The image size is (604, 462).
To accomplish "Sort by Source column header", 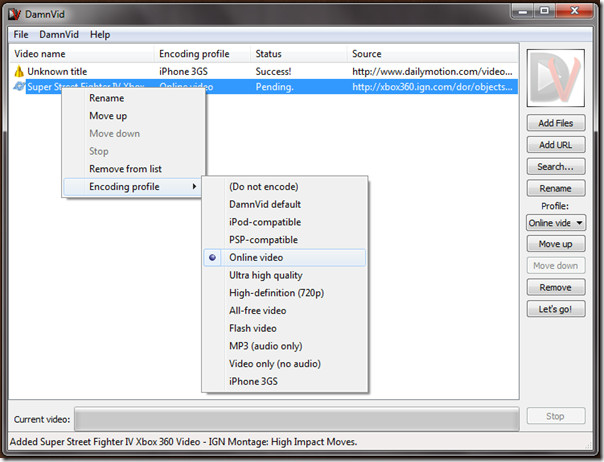I will [432, 54].
